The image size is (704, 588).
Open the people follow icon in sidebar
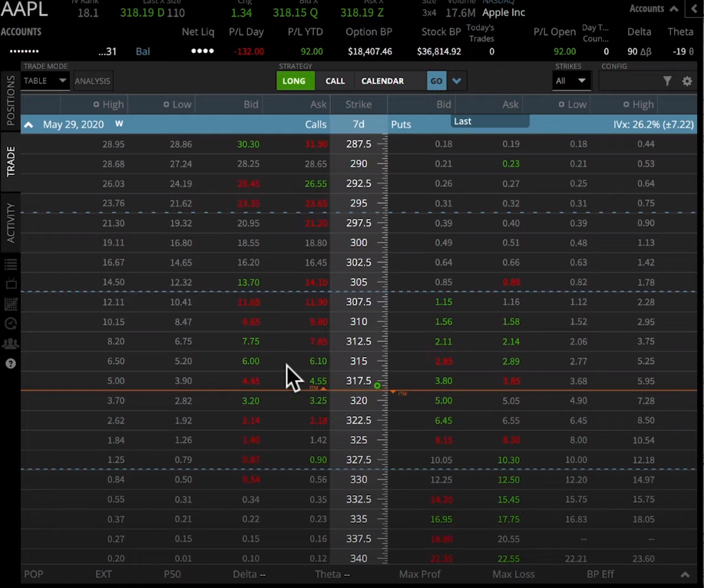tap(11, 343)
